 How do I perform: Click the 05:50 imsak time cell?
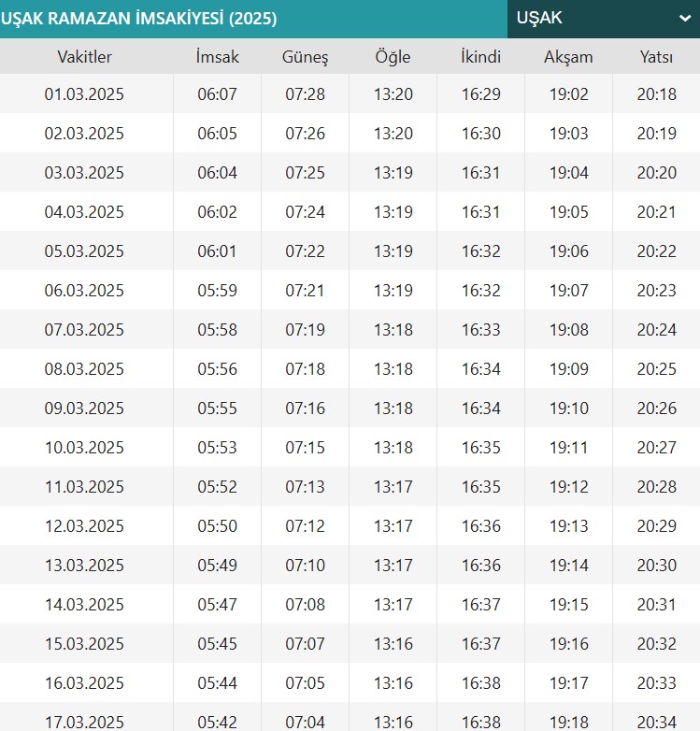(x=217, y=526)
